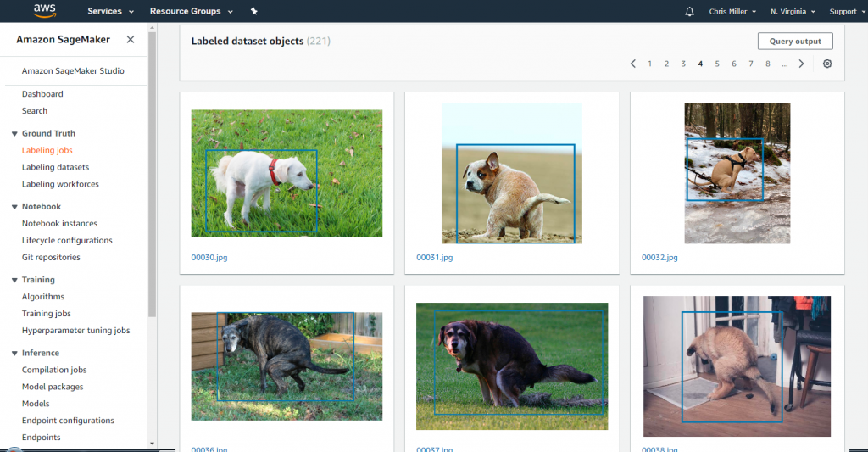Open the Resource Groups dropdown menu
Screen dimensions: 868x452
click(x=191, y=11)
